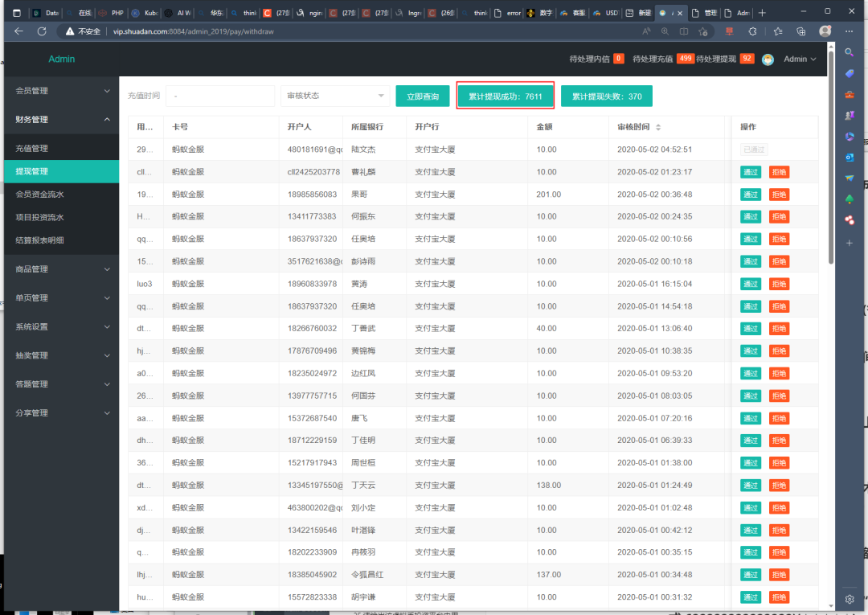Open the 审核状态 dropdown
This screenshot has height=615, width=868.
tap(335, 96)
